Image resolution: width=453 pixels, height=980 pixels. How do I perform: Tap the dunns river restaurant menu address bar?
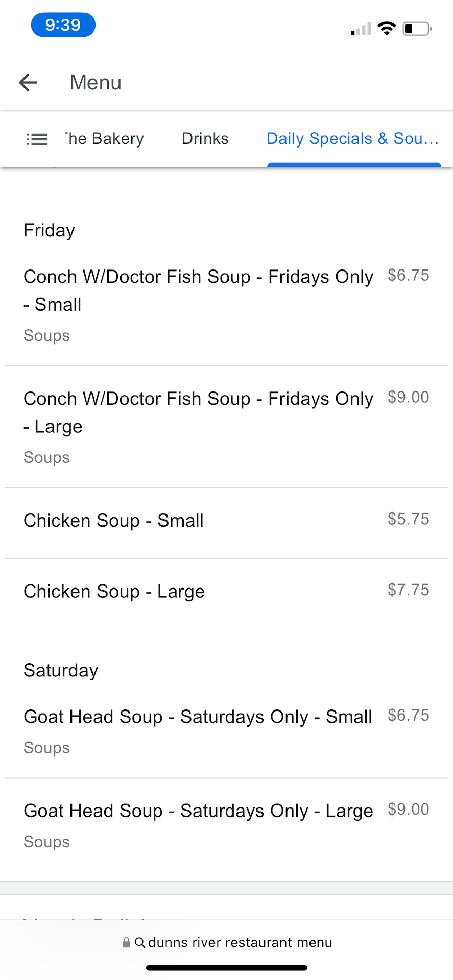[240, 942]
